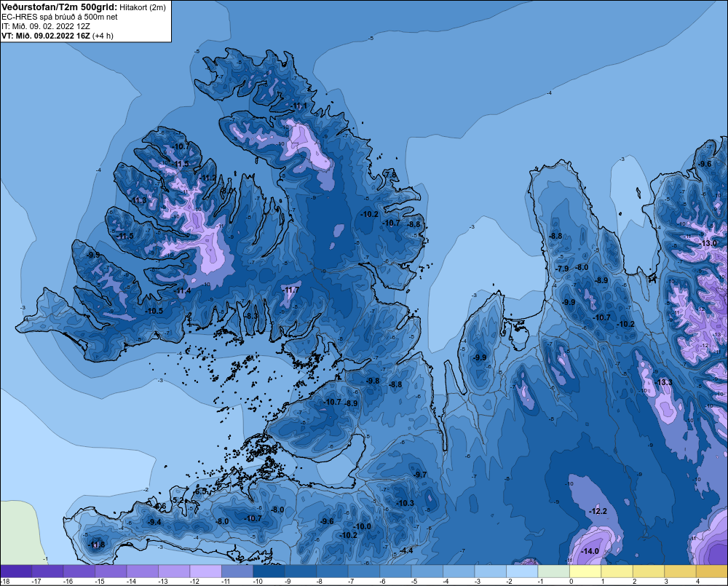Click the -11.4 temperature label
Image resolution: width=728 pixels, height=586 pixels.
coord(183,290)
